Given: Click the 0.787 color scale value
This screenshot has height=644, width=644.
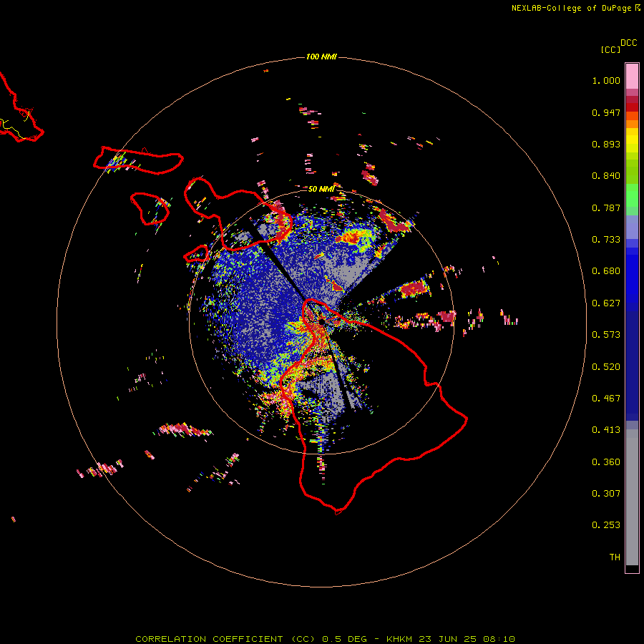Looking at the screenshot, I should click(606, 208).
